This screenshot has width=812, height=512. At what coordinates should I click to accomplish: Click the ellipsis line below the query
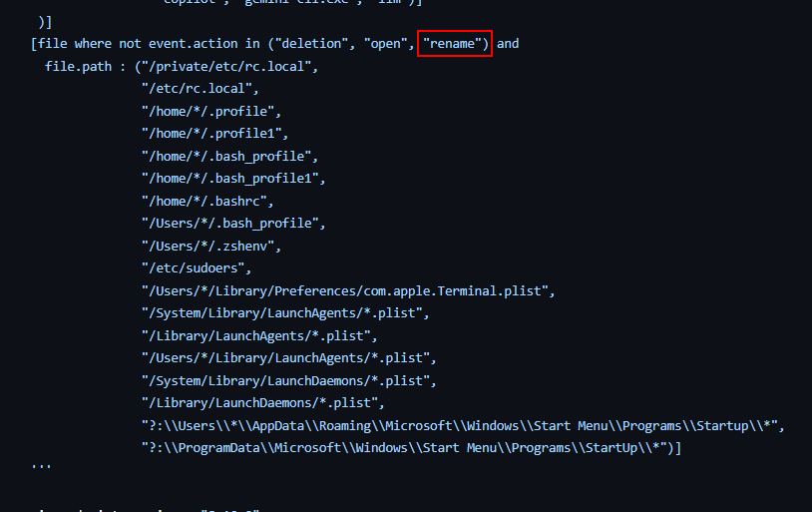point(42,466)
